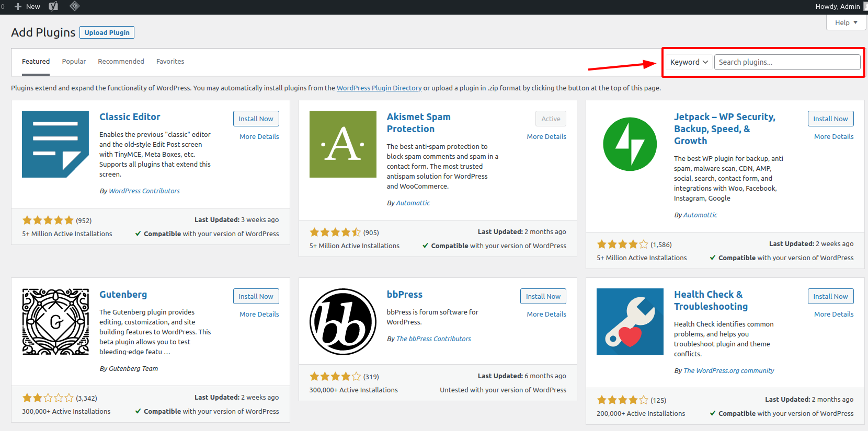868x431 pixels.
Task: Open the bbPress logo icon
Action: click(343, 322)
